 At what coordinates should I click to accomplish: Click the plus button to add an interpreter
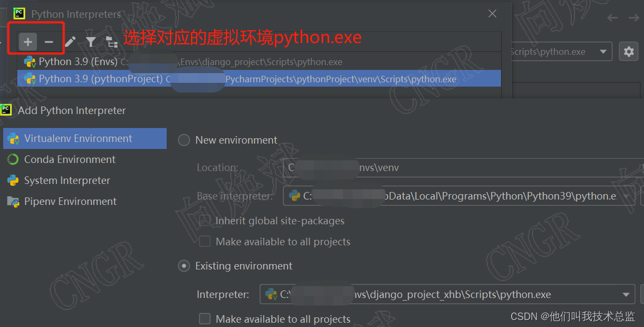click(28, 41)
